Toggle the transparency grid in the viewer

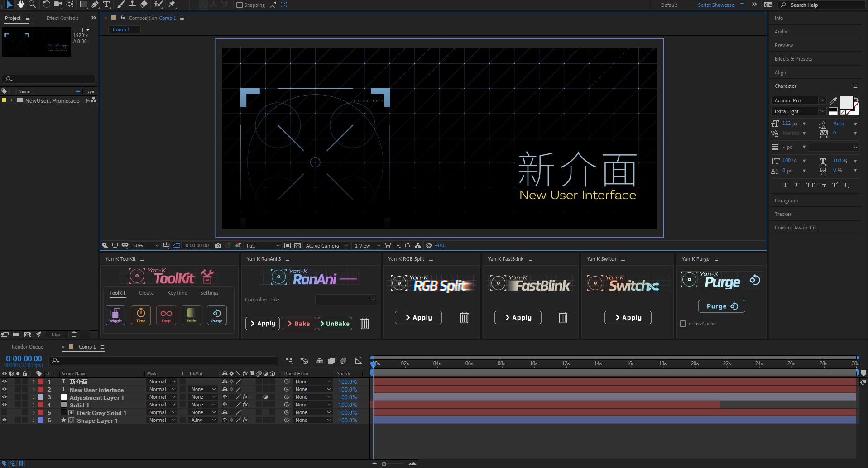297,245
